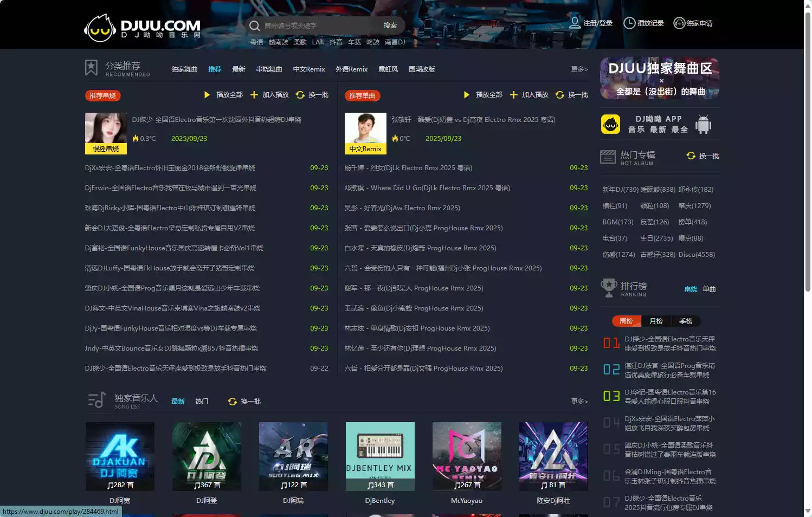Open the Jndy-中英文Bounce mix row
Screen dimensions: 812x517
pos(171,348)
